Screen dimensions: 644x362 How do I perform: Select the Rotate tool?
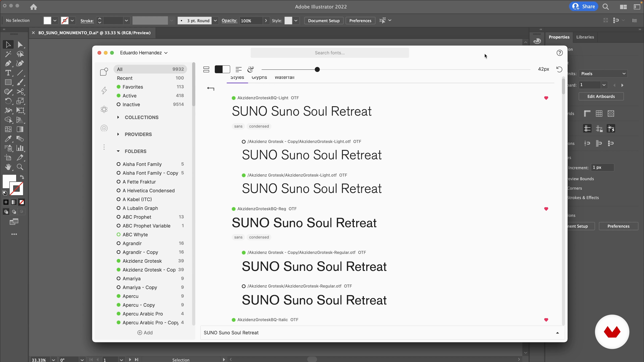pos(8,101)
